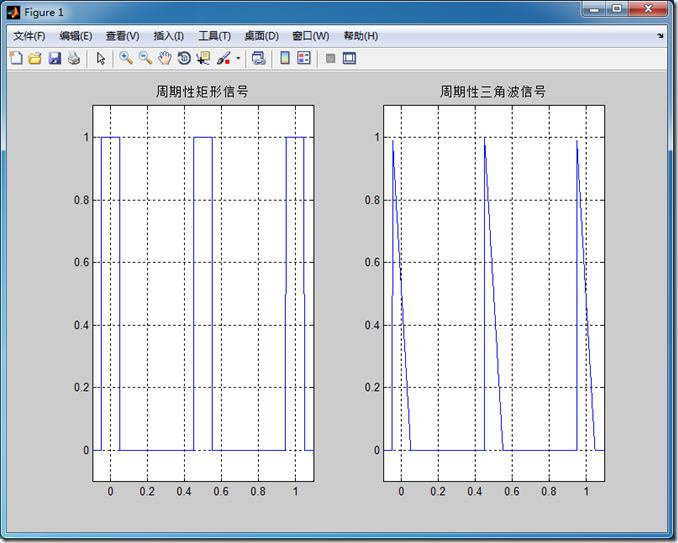Image resolution: width=678 pixels, height=543 pixels.
Task: Open the 插入(I) menu
Action: pyautogui.click(x=169, y=36)
